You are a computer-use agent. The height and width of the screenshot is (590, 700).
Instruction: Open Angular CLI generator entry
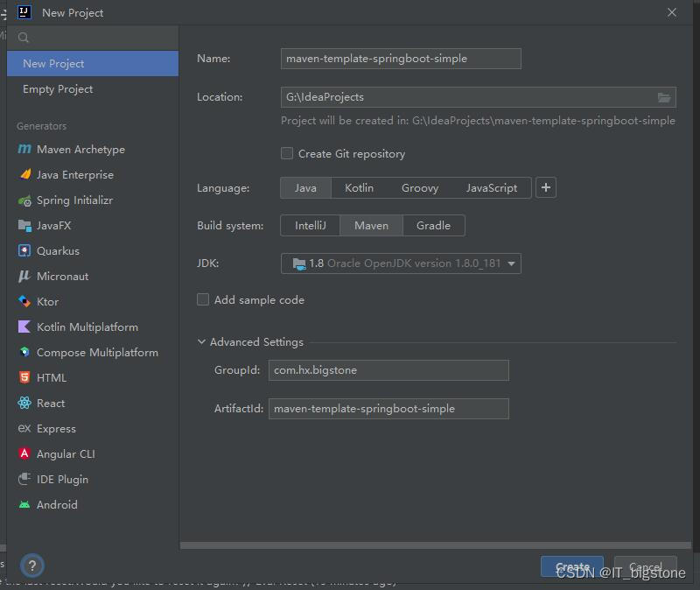(x=93, y=453)
